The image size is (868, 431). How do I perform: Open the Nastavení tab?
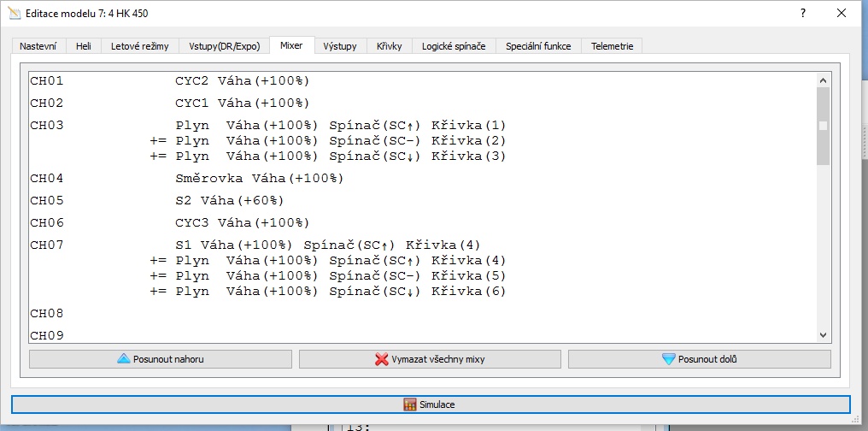(x=38, y=46)
